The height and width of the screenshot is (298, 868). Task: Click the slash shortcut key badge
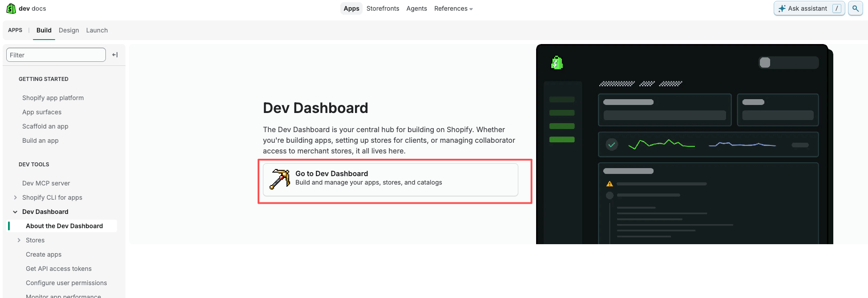coord(836,8)
